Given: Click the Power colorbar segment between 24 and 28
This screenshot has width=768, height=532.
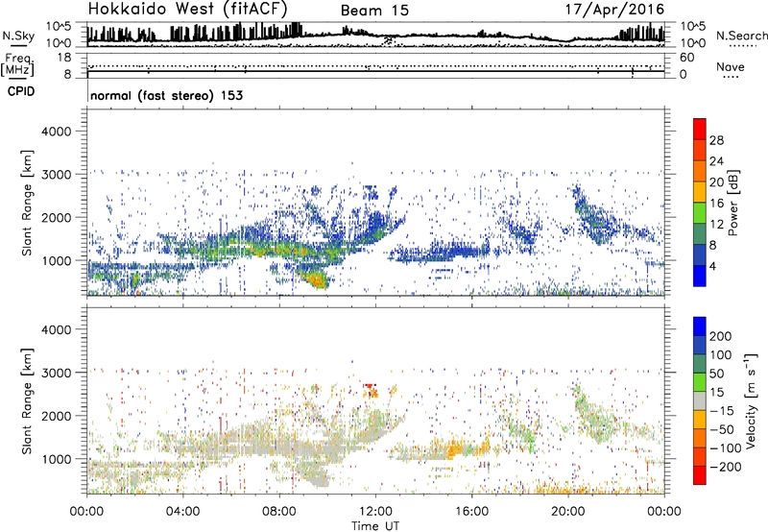Looking at the screenshot, I should pyautogui.click(x=700, y=150).
